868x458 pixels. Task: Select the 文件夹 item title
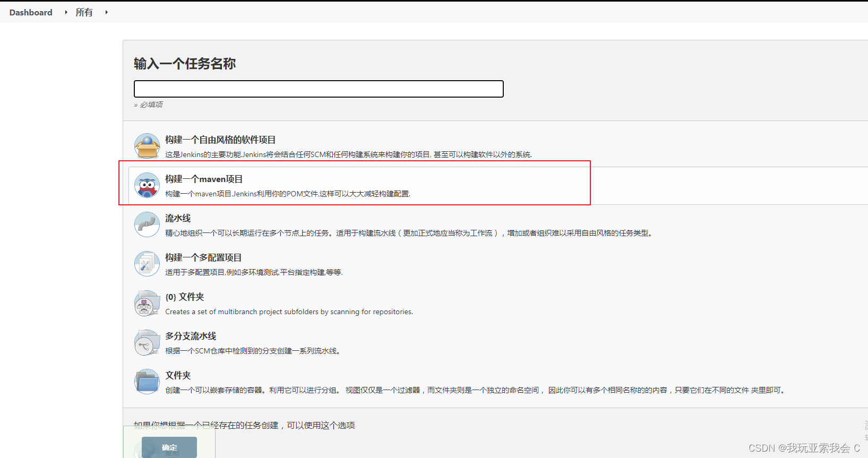click(178, 375)
